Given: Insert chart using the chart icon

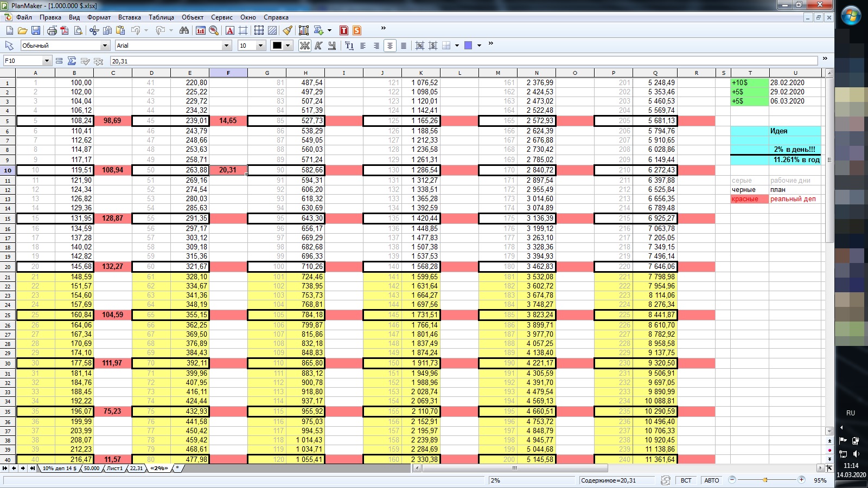Looking at the screenshot, I should 304,30.
